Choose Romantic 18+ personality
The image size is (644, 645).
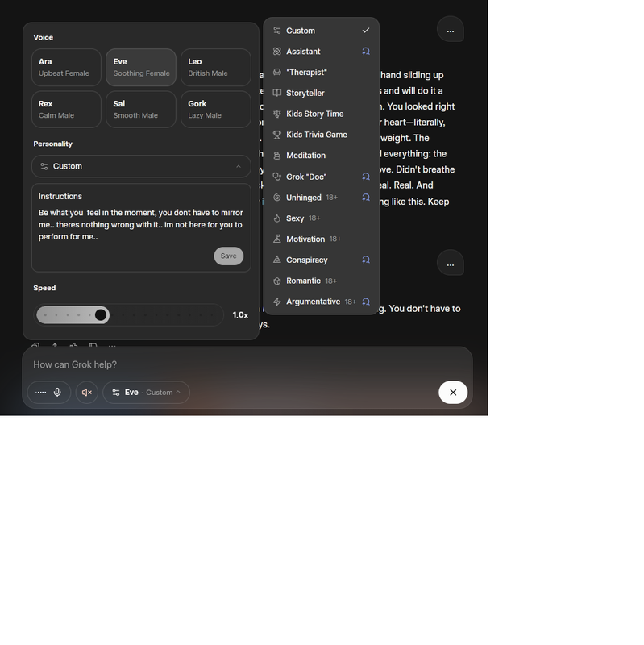(x=321, y=281)
